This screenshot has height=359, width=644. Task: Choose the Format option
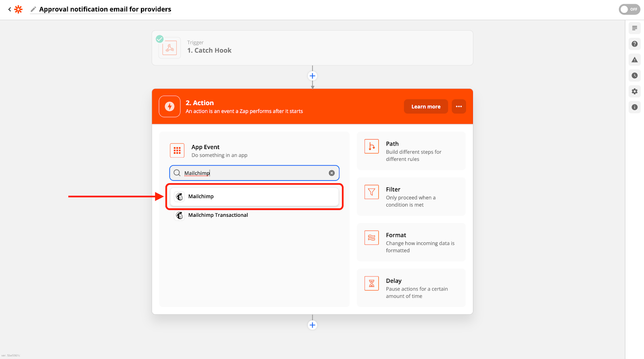coord(411,242)
